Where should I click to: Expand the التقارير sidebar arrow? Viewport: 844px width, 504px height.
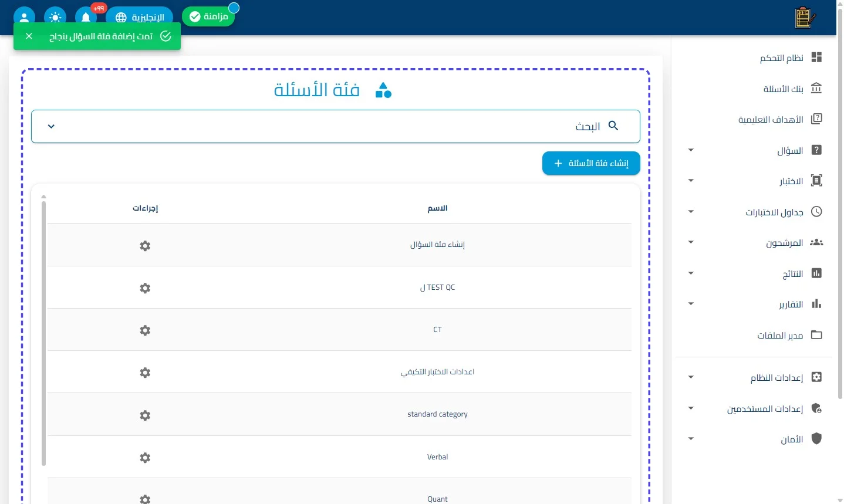coord(691,304)
